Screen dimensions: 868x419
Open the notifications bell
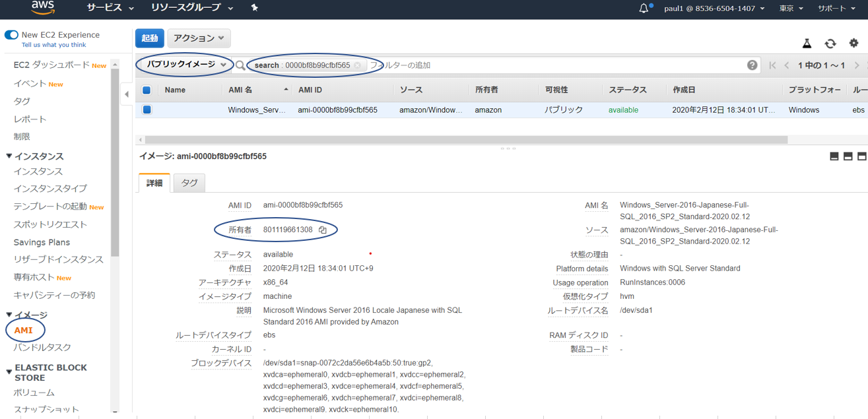(644, 9)
